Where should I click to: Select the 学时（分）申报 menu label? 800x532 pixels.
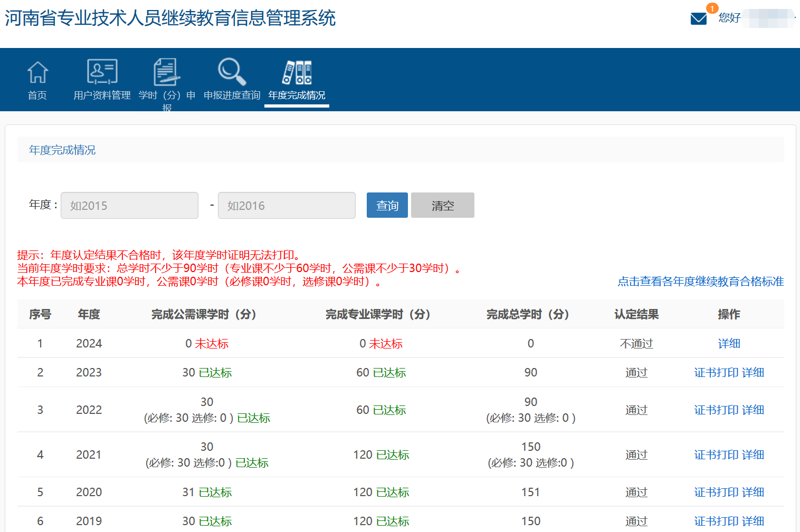click(x=167, y=101)
